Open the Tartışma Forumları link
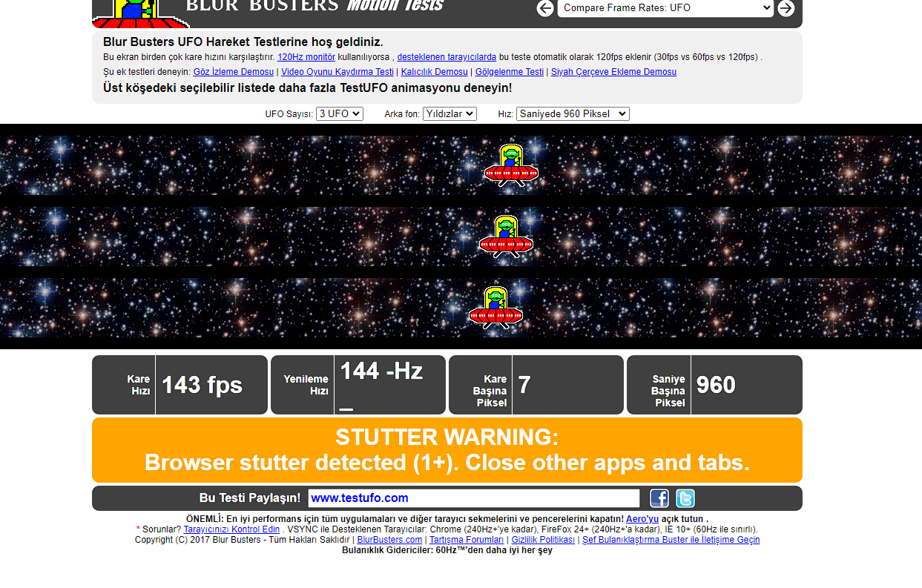Screen dimensions: 922x588 click(467, 540)
